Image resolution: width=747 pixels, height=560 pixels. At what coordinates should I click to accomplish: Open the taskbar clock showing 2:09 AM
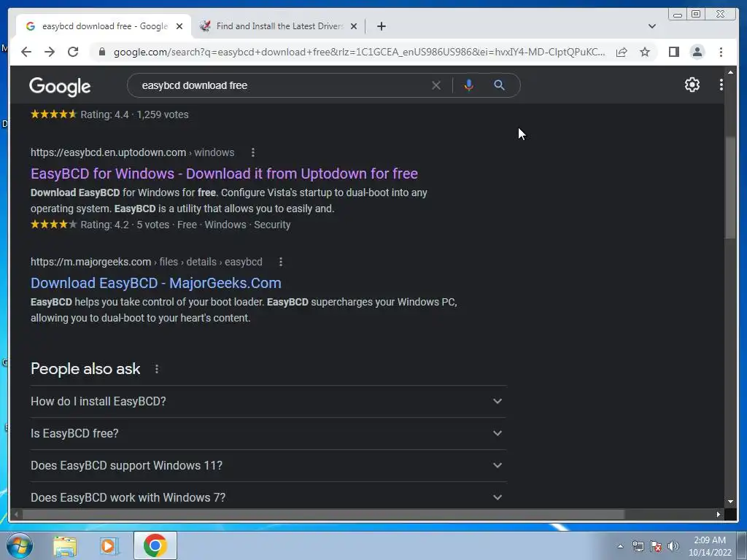tap(709, 546)
